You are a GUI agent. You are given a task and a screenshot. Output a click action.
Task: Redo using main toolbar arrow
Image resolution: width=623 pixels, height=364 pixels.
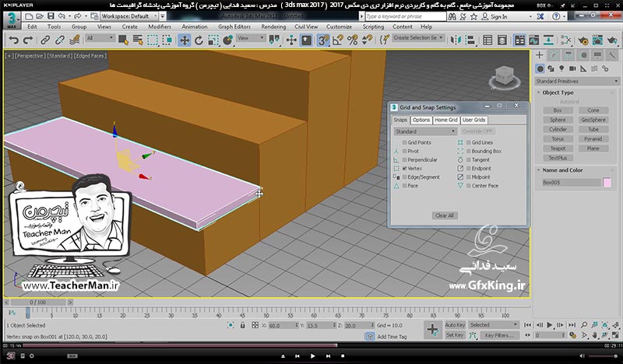(28, 40)
